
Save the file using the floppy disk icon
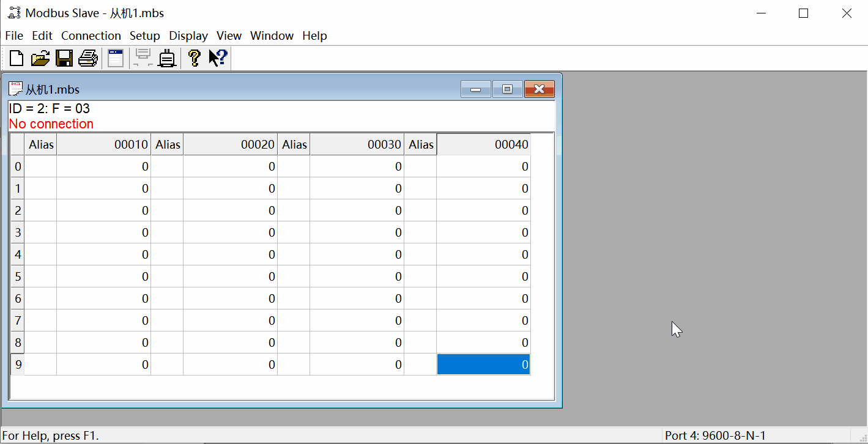[x=64, y=58]
